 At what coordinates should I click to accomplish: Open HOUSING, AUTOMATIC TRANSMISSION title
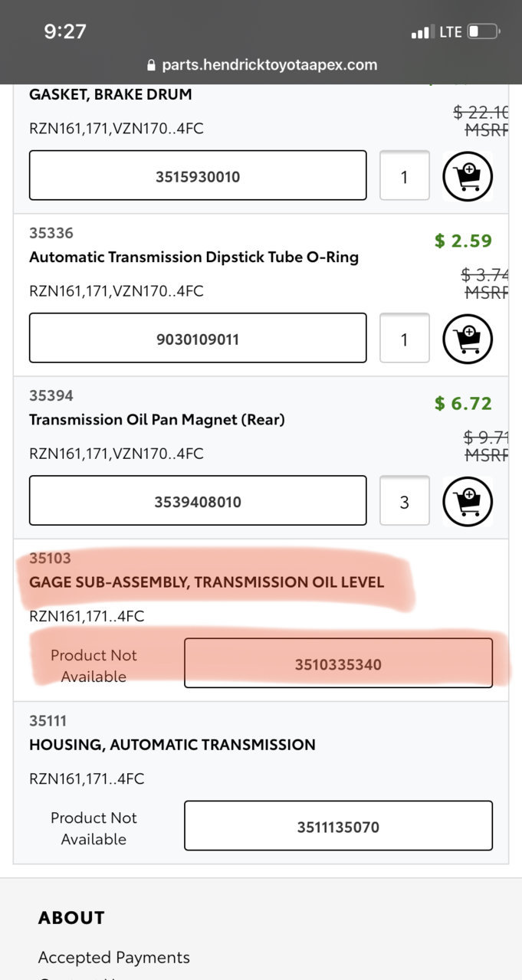[172, 745]
